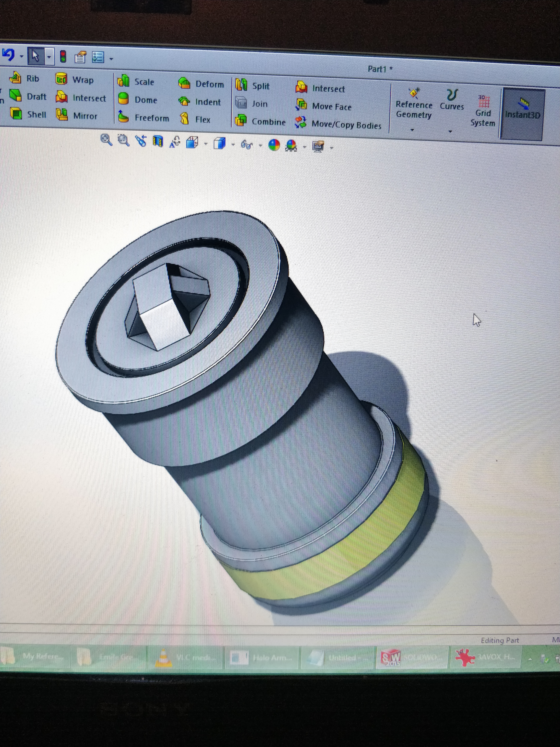
Task: Select the Split tool
Action: (x=252, y=85)
